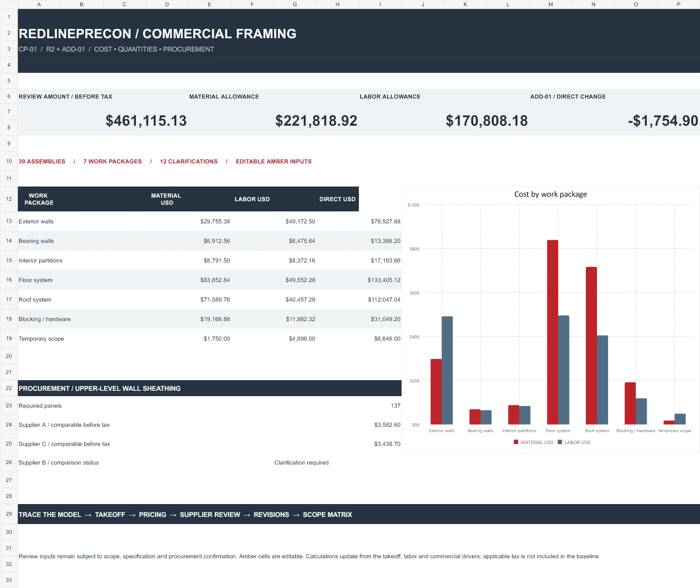Click the '7 WORK PACKAGES' label

pos(112,162)
